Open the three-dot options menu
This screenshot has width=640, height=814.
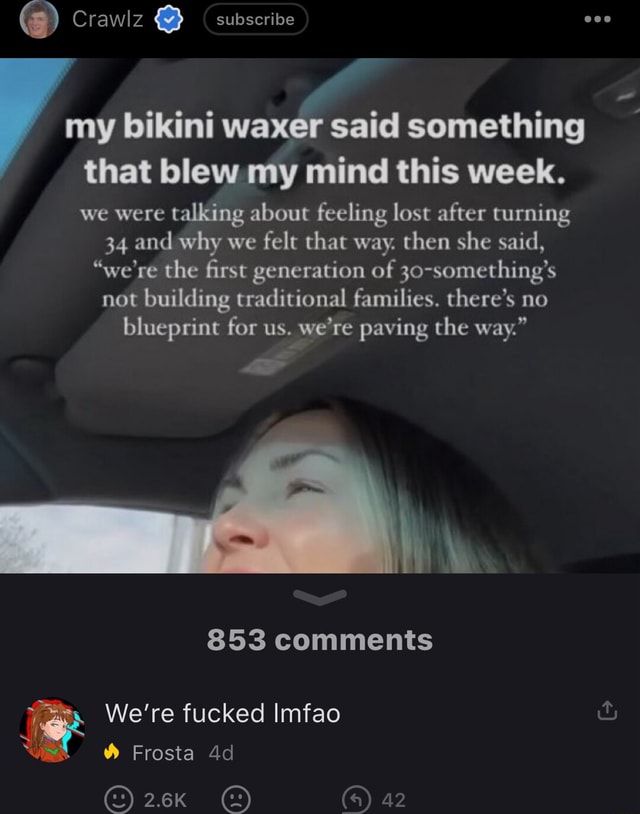(597, 19)
